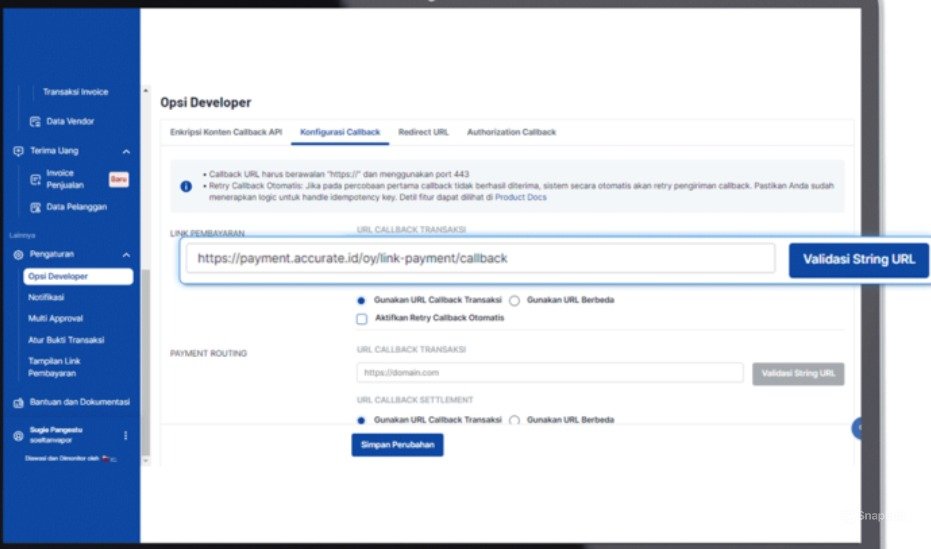Open Atur Bukti Transaksi

pos(66,340)
